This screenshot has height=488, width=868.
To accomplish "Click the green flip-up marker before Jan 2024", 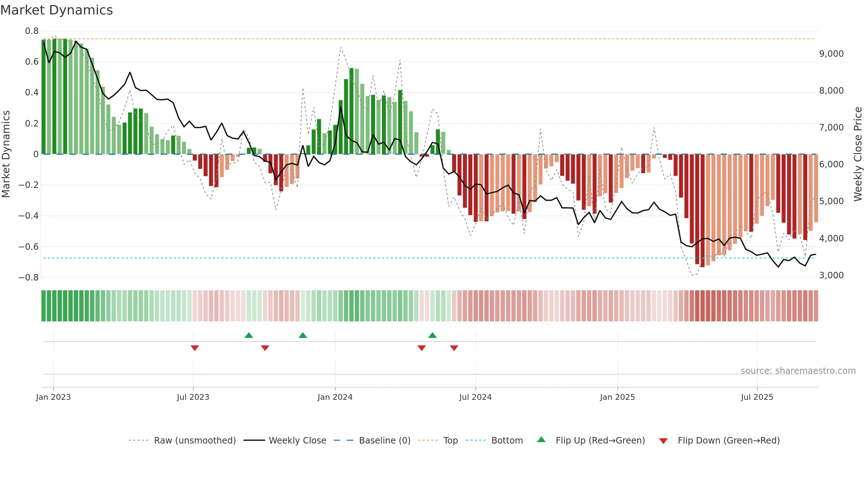I will pyautogui.click(x=303, y=335).
